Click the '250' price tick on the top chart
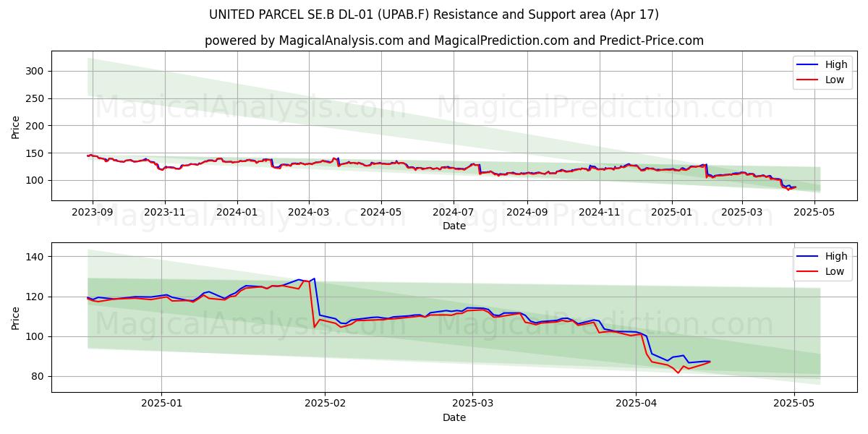The width and height of the screenshot is (868, 434). [37, 98]
